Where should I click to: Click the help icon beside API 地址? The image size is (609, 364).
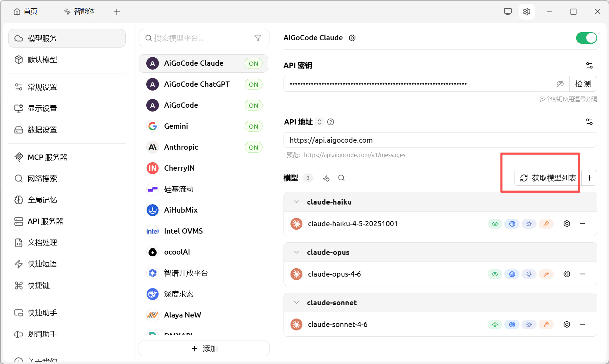[330, 122]
